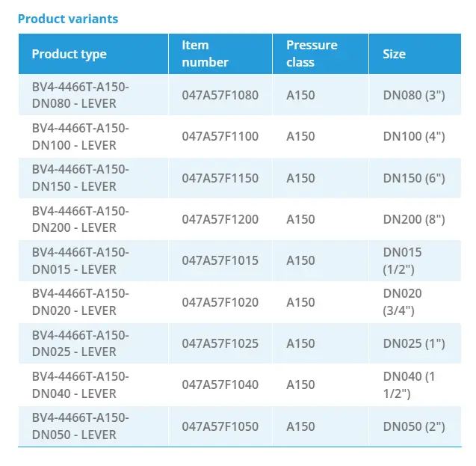
Task: Click the Product type column header
Action: tap(69, 54)
